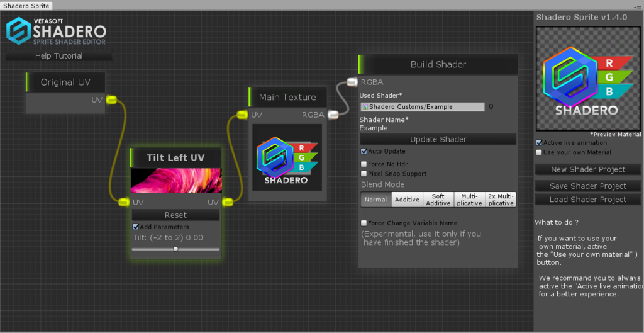Select the Main Texture node header
Image resolution: width=644 pixels, height=333 pixels.
click(x=287, y=98)
